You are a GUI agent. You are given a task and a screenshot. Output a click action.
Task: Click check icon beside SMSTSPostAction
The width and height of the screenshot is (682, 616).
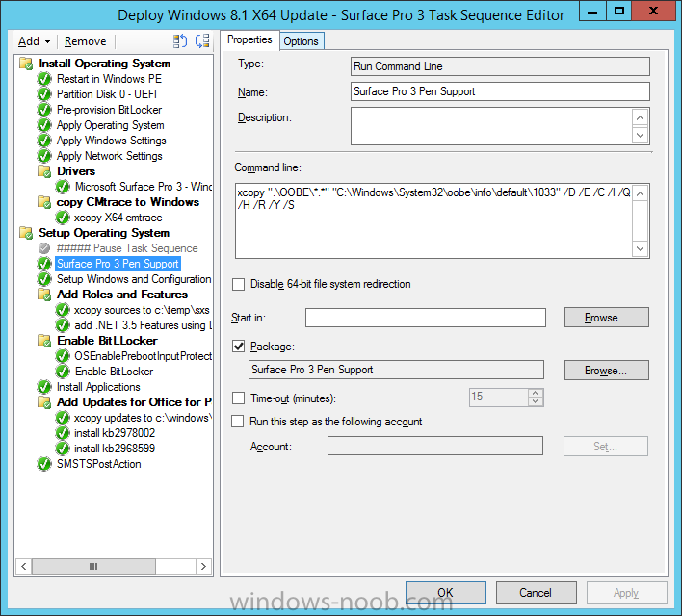tap(44, 464)
